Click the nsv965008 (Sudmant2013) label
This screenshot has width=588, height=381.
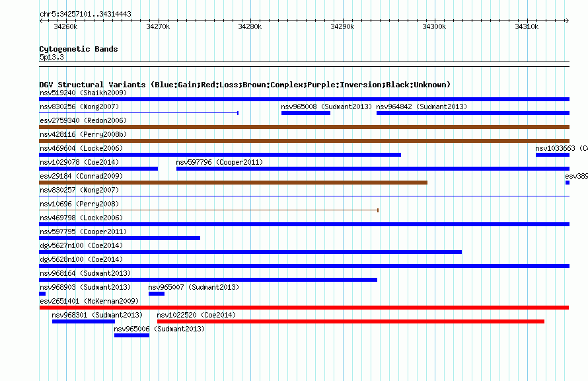pyautogui.click(x=326, y=106)
